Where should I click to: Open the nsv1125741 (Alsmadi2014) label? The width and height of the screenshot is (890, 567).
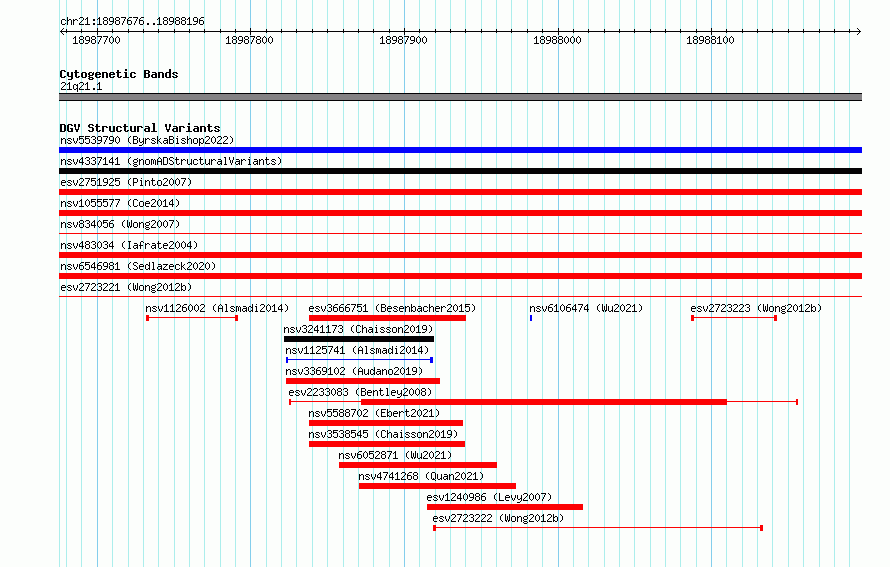pos(357,350)
